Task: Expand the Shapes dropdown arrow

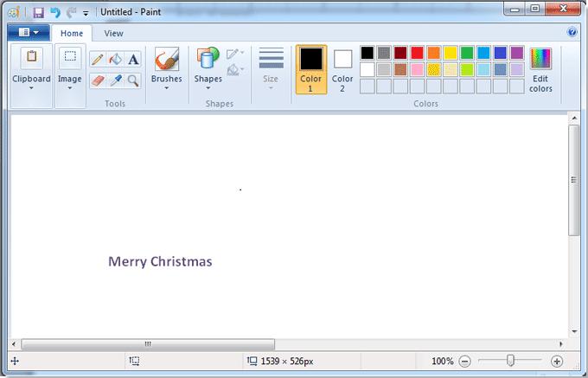Action: pyautogui.click(x=208, y=88)
